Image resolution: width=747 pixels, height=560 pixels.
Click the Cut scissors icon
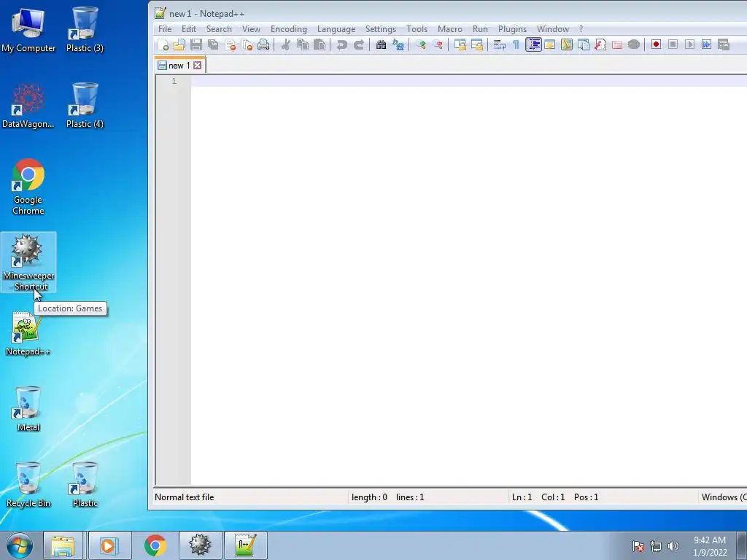tap(286, 44)
